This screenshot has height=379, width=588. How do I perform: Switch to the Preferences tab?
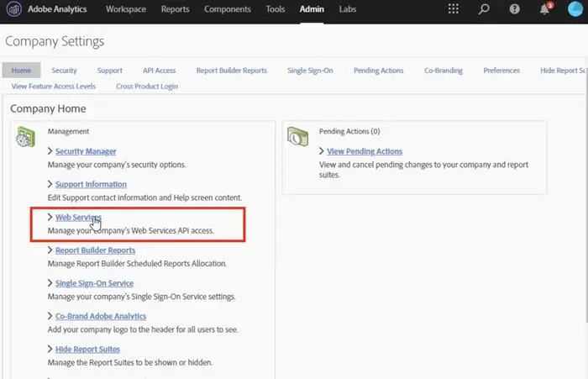point(501,71)
